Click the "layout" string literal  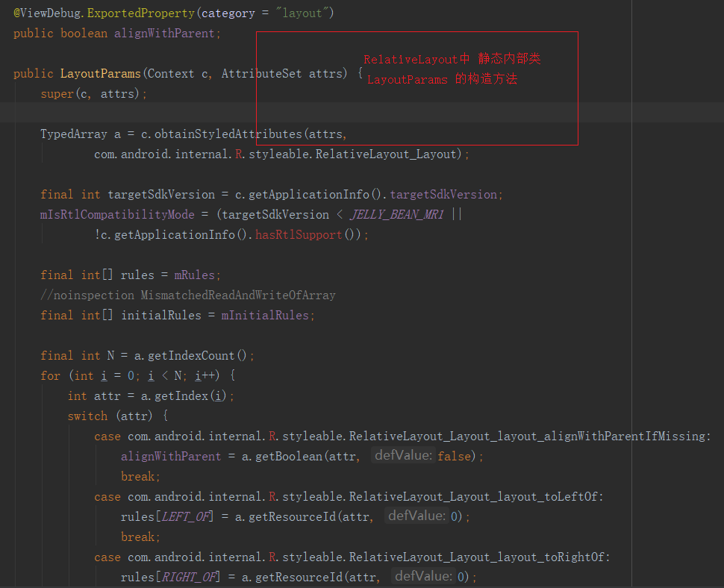point(302,13)
